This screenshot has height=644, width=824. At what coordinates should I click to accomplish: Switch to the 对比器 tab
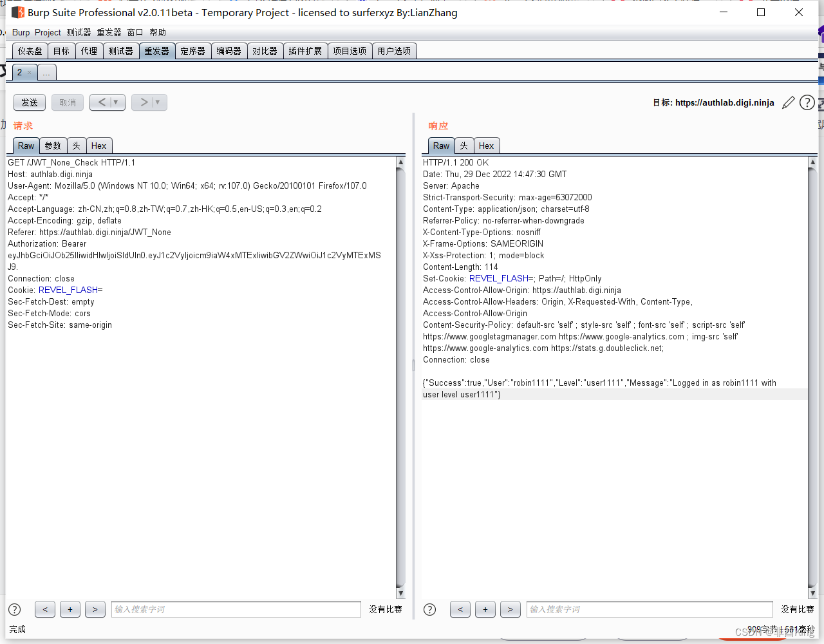pos(265,51)
